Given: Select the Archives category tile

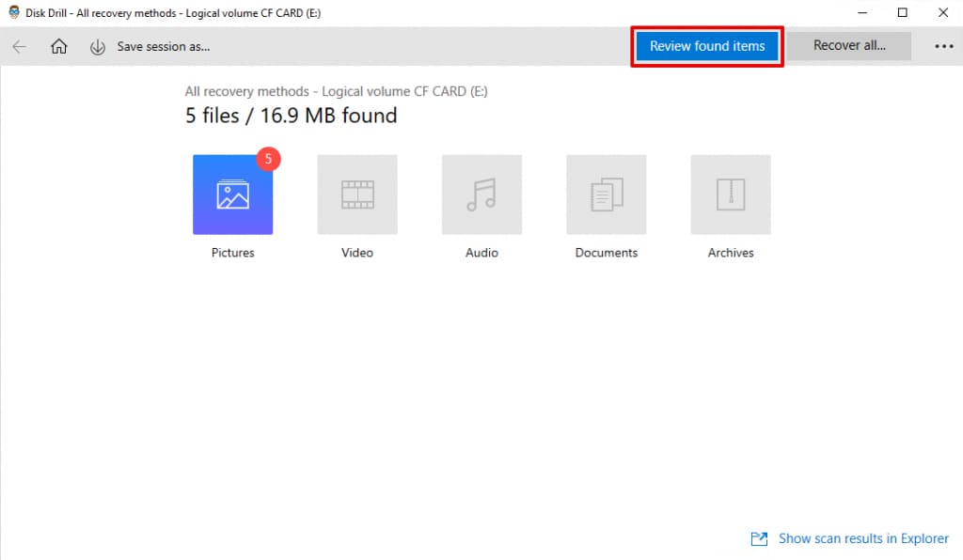Looking at the screenshot, I should [x=731, y=194].
